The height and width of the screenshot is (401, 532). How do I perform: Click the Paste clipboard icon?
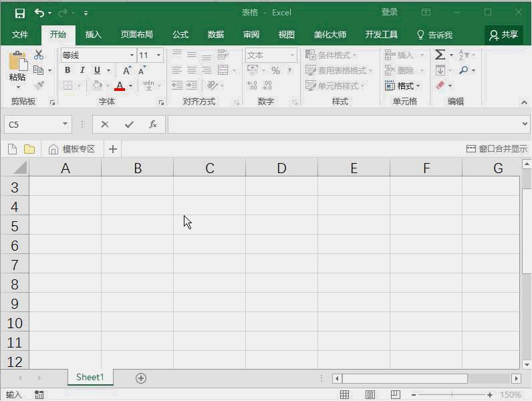[17, 61]
